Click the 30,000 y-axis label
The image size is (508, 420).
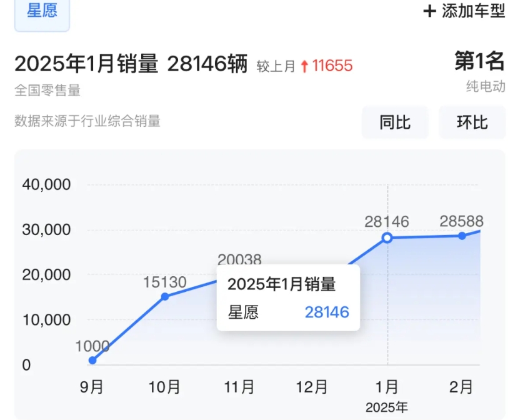46,229
